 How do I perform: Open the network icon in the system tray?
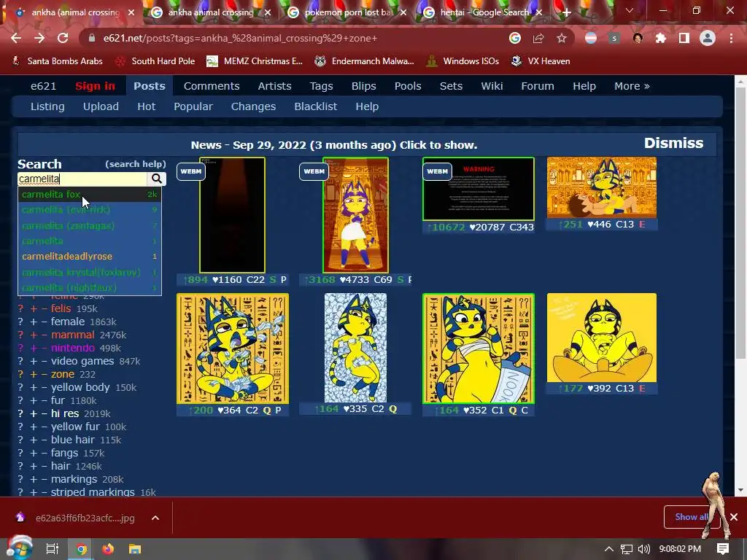pos(627,549)
